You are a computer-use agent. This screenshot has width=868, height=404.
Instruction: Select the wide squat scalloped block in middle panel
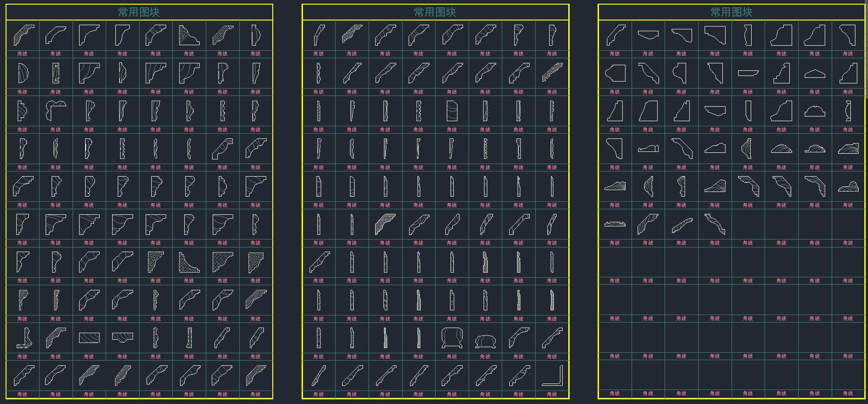click(485, 342)
